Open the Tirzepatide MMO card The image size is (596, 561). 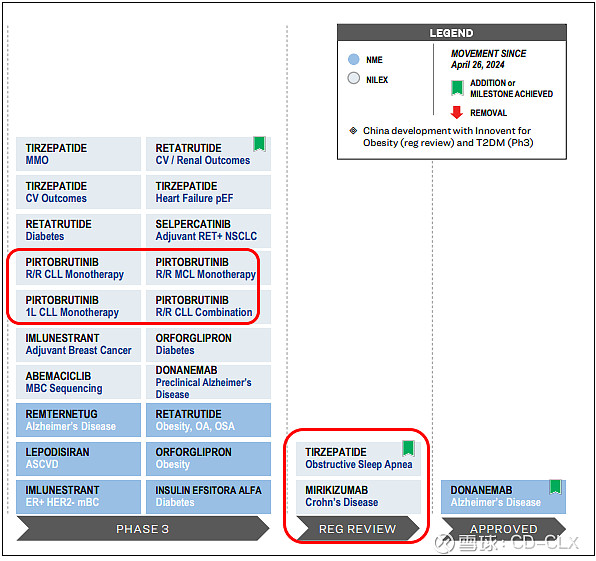coord(78,154)
